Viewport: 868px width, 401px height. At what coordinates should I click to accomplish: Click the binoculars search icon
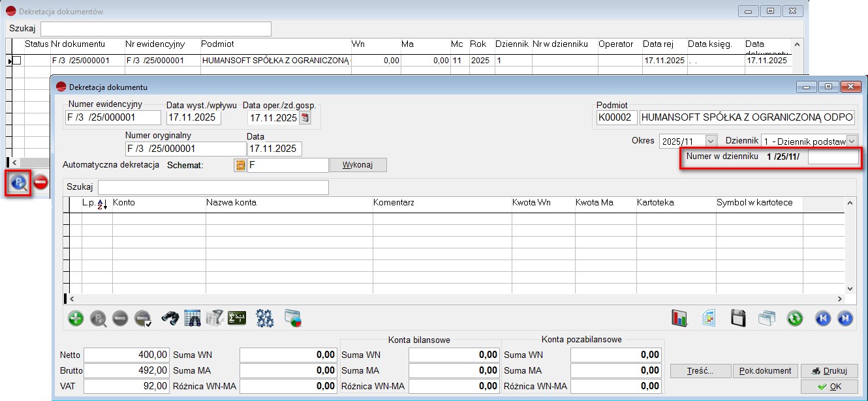pos(170,318)
